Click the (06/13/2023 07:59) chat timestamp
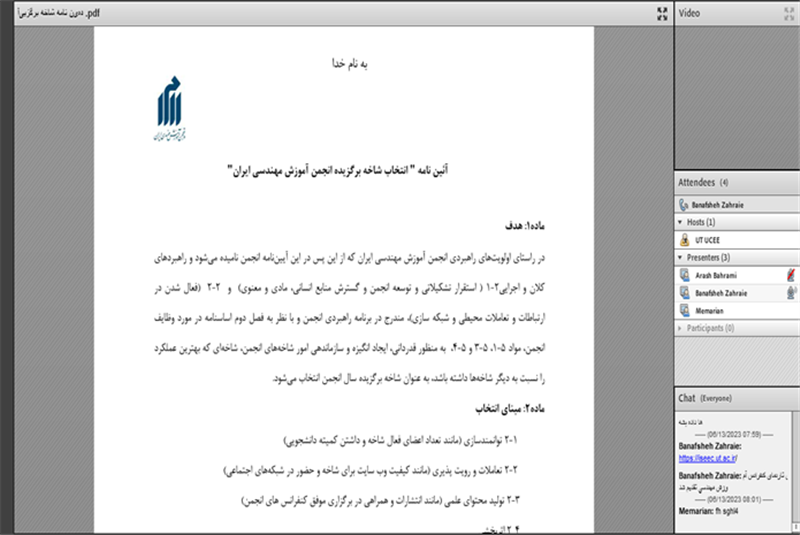The height and width of the screenshot is (535, 800). click(x=735, y=435)
